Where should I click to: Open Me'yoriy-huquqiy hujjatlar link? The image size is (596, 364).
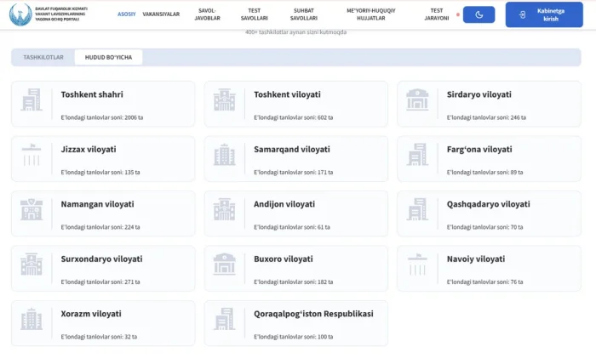point(370,14)
